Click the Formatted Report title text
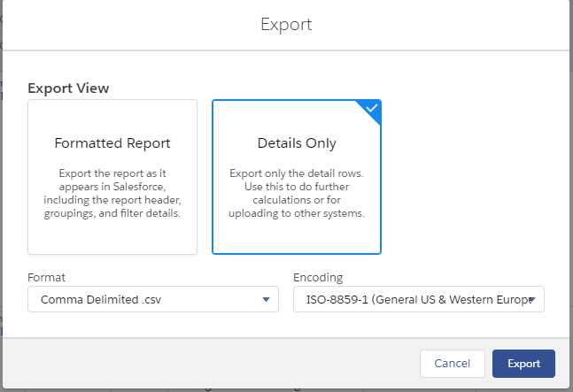Image resolution: width=573 pixels, height=392 pixels. coord(112,143)
